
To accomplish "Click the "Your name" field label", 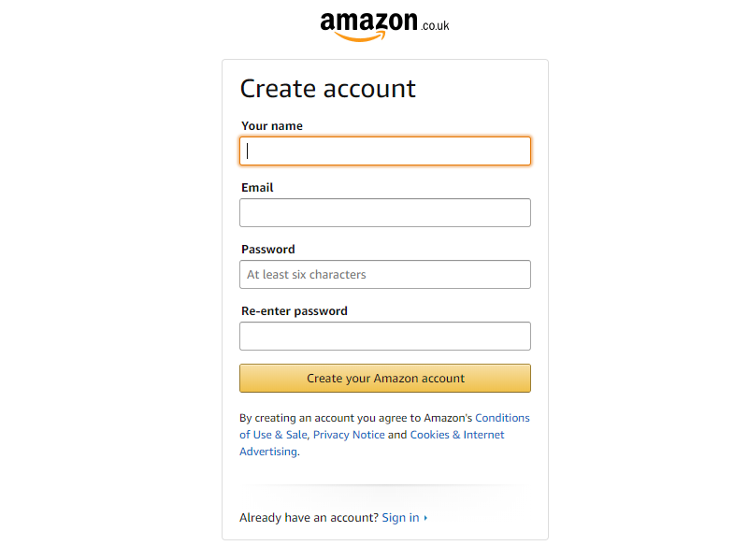I will (272, 126).
